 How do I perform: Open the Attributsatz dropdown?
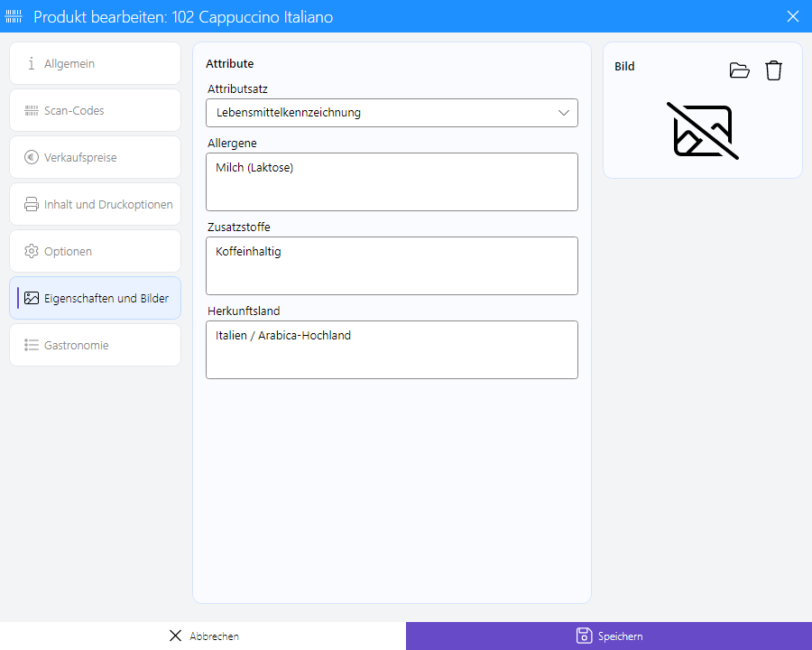click(392, 113)
